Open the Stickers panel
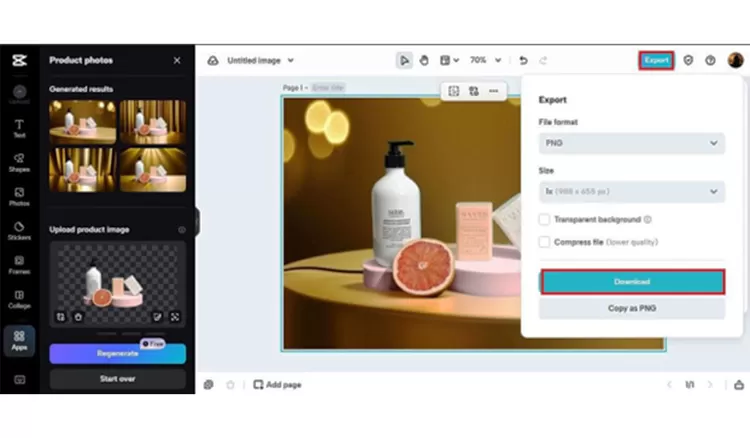This screenshot has height=438, width=750. [x=19, y=230]
